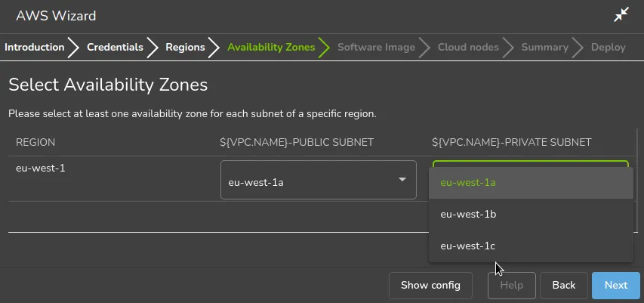Click the public subnet dropdown arrow

(402, 180)
